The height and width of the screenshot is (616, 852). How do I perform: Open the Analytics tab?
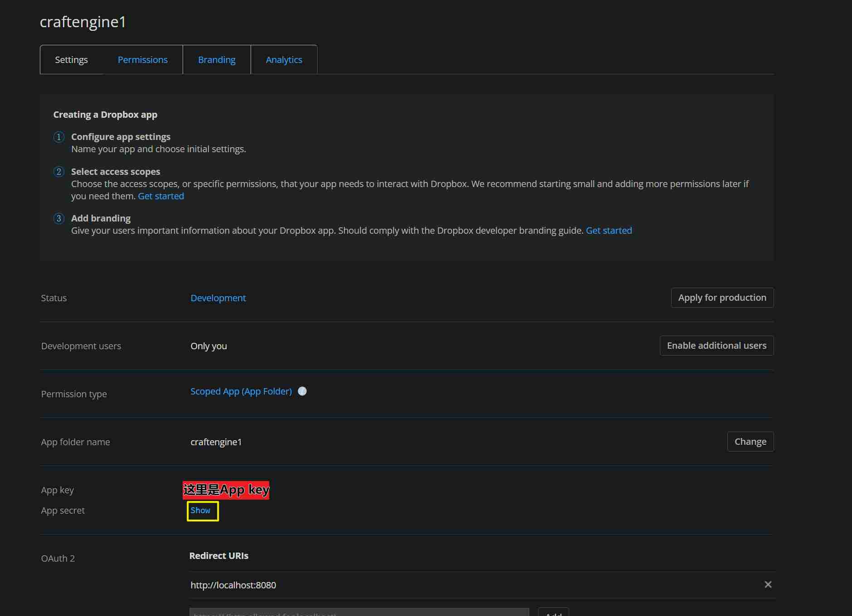click(x=284, y=60)
